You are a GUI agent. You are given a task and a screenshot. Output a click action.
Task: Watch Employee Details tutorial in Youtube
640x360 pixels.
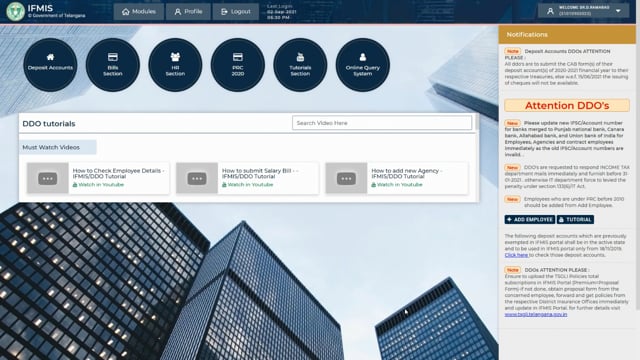pos(98,185)
